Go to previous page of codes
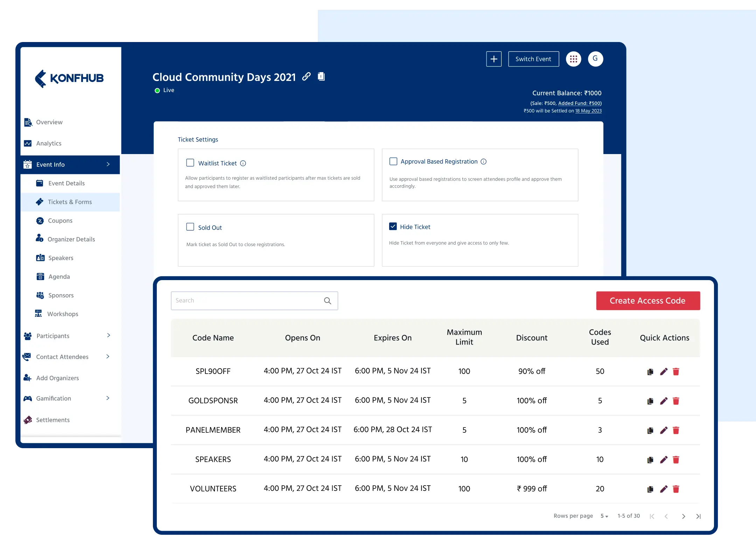Image resolution: width=756 pixels, height=549 pixels. pyautogui.click(x=666, y=516)
